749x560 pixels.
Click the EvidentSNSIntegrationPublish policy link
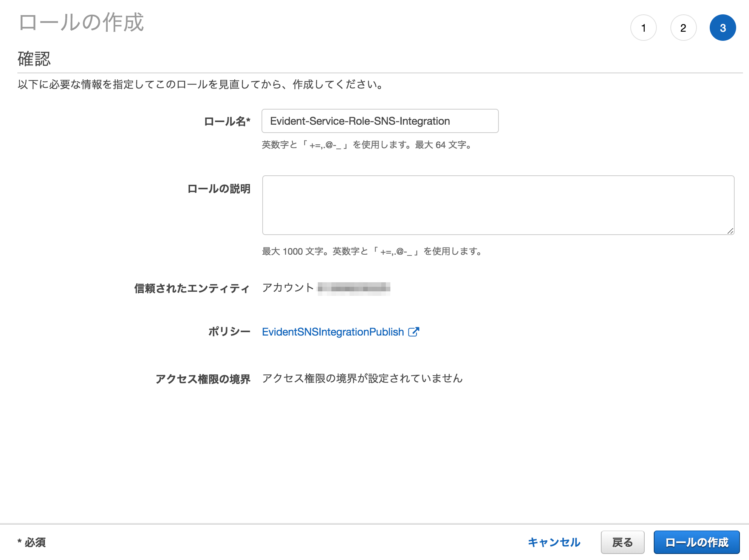click(333, 332)
